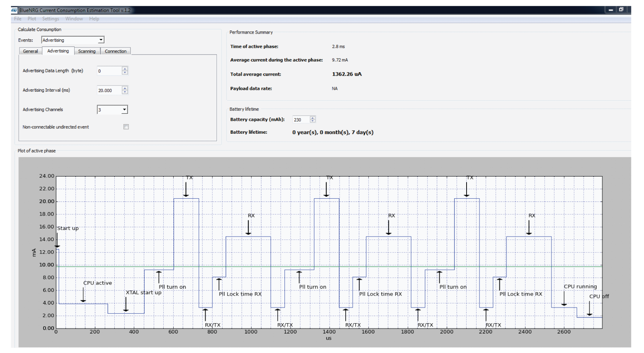Screen dimensions: 644x353
Task: Expand the Advertising Channels dropdown
Action: click(124, 110)
